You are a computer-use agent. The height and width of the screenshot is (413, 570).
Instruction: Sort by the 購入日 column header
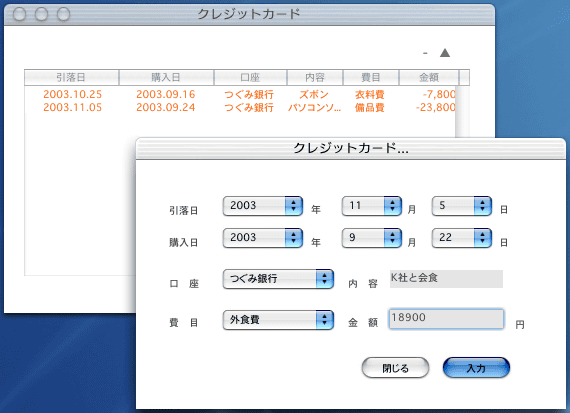(x=166, y=77)
